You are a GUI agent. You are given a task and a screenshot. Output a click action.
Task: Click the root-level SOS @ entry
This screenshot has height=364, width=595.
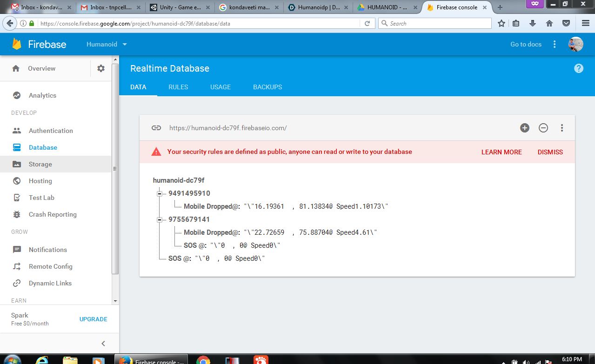(217, 258)
